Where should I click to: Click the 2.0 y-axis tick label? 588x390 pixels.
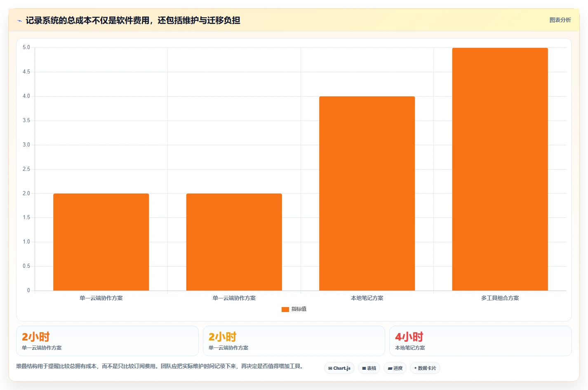(x=26, y=193)
